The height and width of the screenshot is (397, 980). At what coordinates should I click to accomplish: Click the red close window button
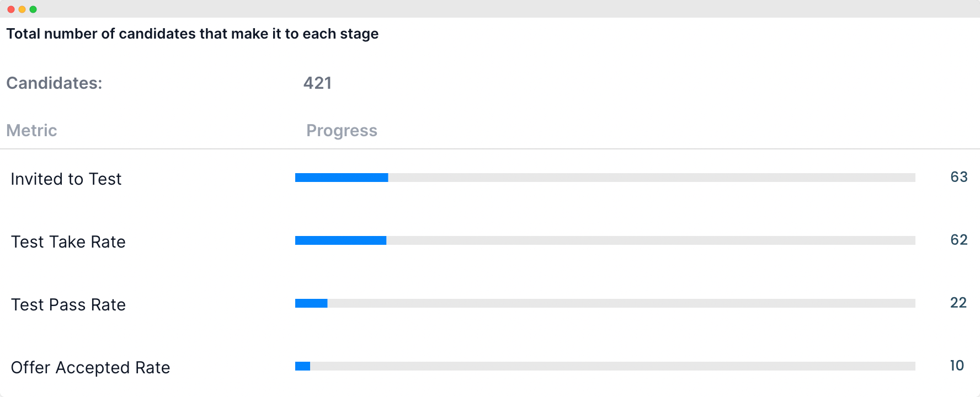(x=11, y=9)
